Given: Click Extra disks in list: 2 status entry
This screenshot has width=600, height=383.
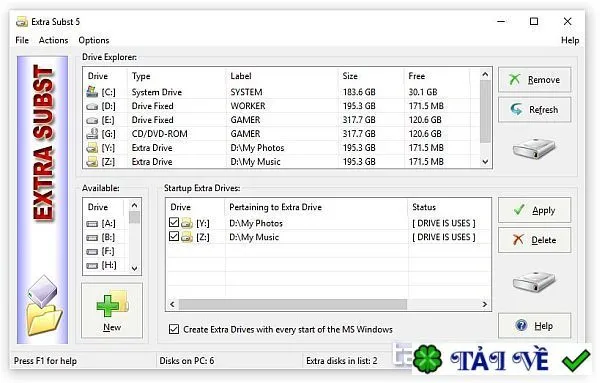Looking at the screenshot, I should [342, 361].
